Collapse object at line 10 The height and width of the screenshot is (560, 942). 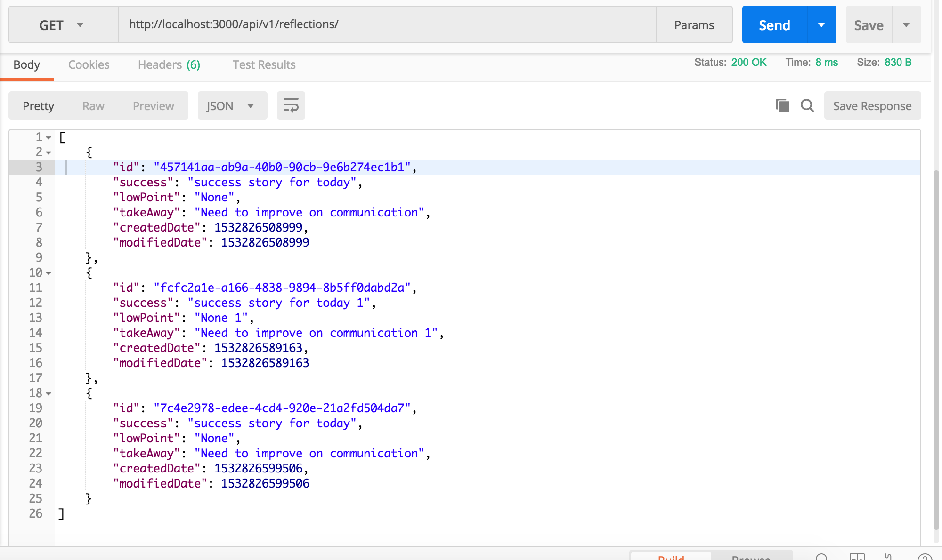[49, 273]
